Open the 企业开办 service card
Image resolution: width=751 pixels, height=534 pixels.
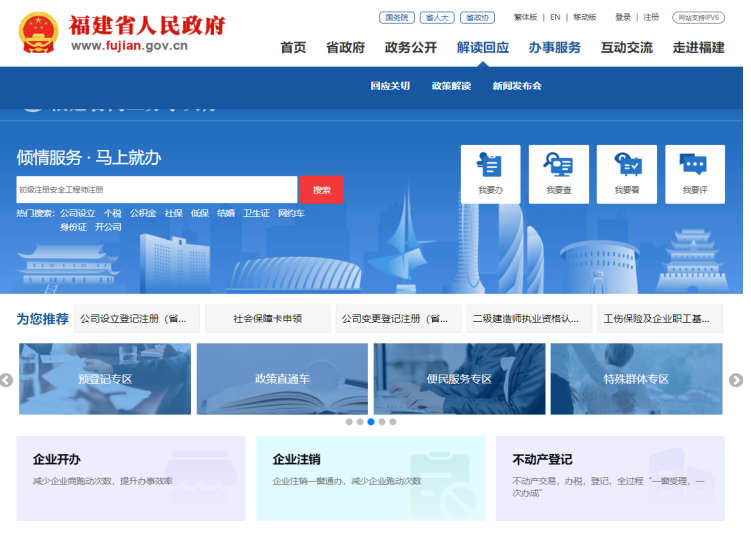point(131,478)
